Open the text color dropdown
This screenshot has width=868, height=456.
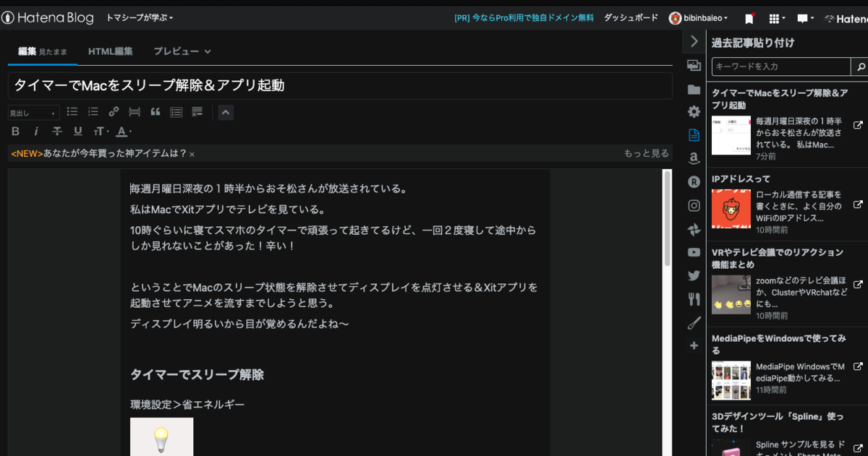124,132
